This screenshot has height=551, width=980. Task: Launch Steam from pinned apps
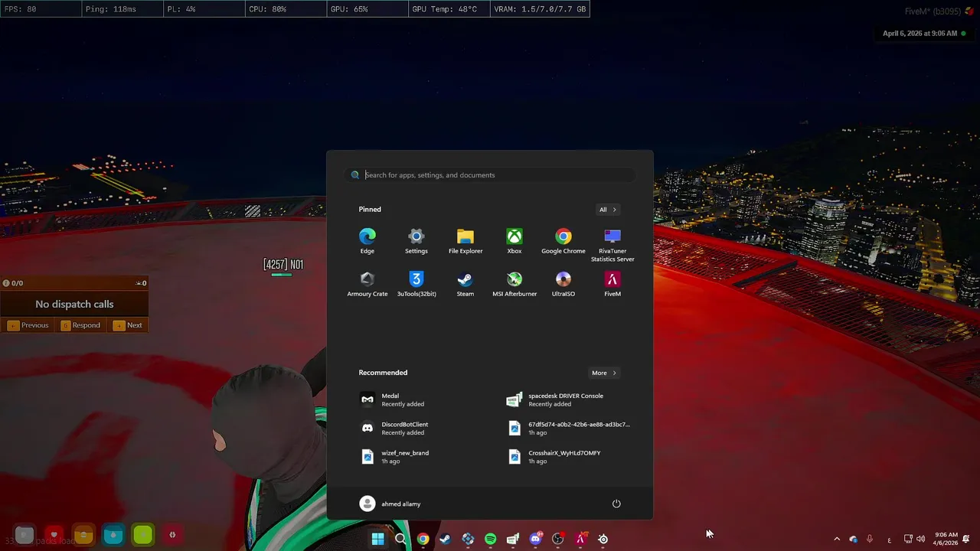click(x=465, y=284)
